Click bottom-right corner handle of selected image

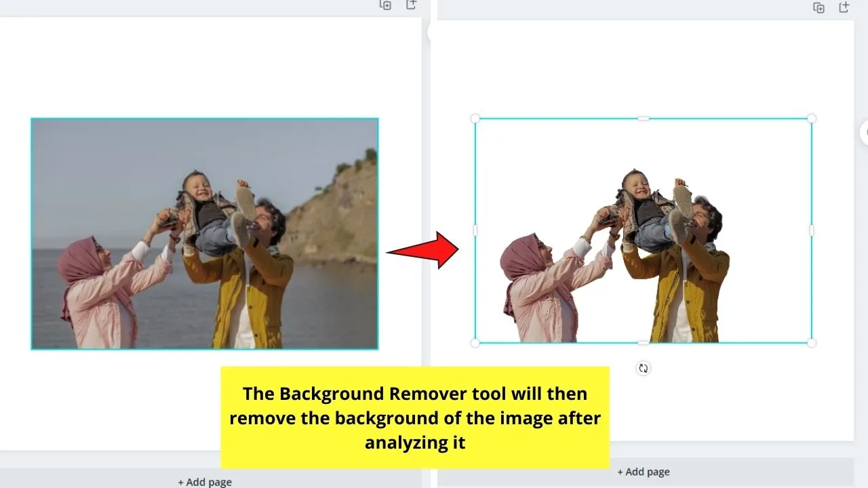click(x=812, y=343)
